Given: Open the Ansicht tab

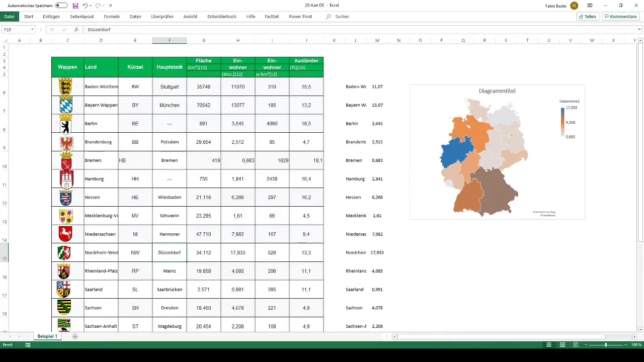Looking at the screenshot, I should (x=190, y=17).
